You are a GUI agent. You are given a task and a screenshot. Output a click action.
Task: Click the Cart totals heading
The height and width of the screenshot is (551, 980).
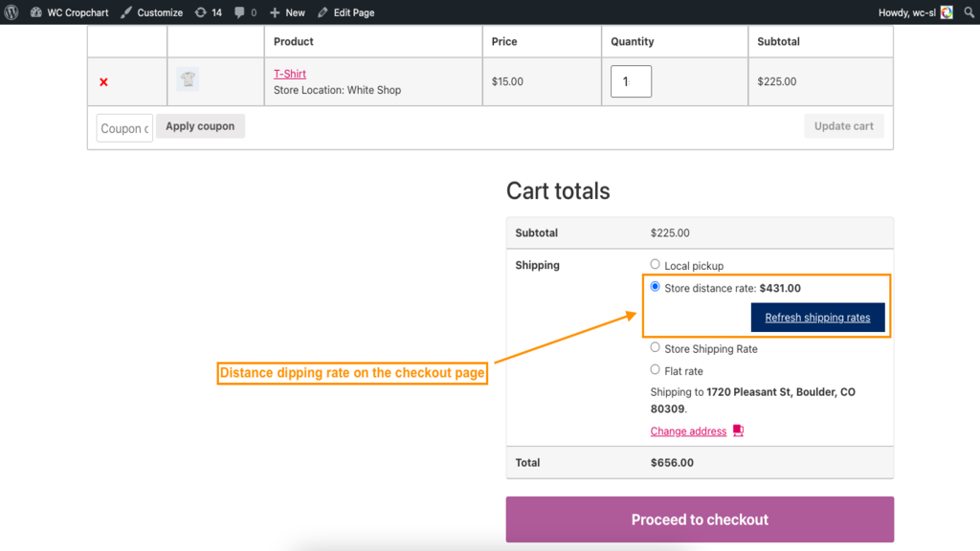pyautogui.click(x=558, y=191)
